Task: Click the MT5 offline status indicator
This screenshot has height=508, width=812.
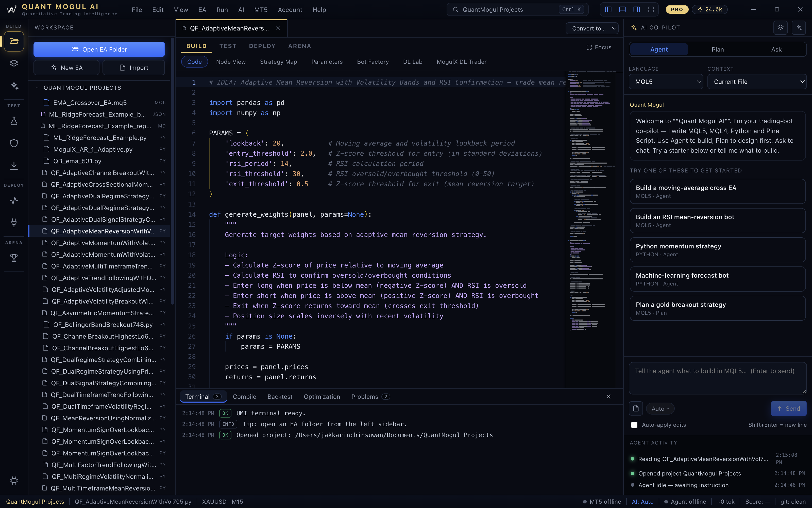Action: [602, 502]
